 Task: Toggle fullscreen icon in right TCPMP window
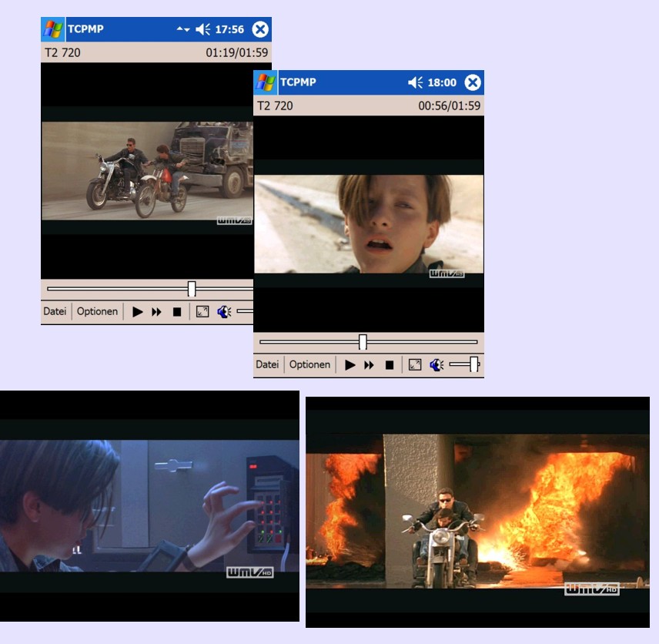pyautogui.click(x=415, y=364)
